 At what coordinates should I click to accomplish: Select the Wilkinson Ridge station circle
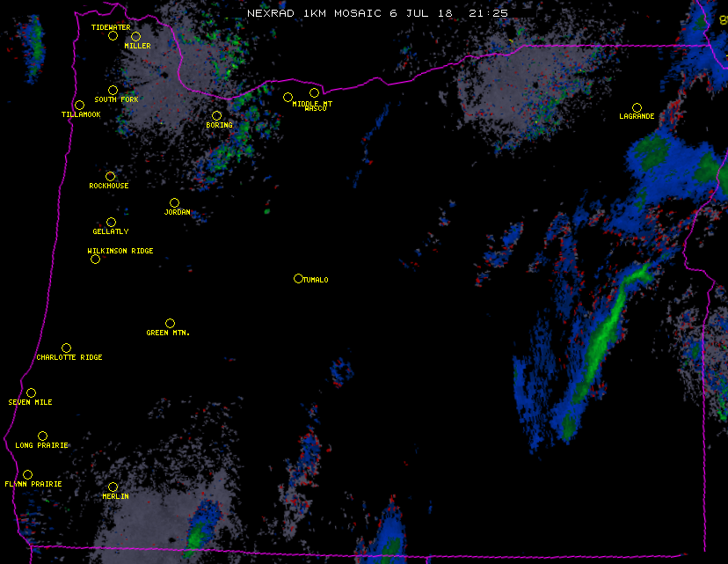click(95, 259)
